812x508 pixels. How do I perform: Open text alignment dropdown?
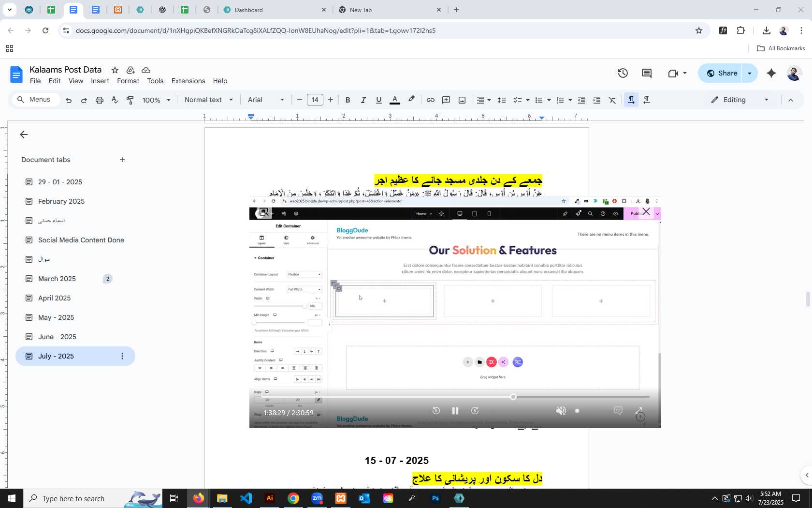tap(484, 100)
